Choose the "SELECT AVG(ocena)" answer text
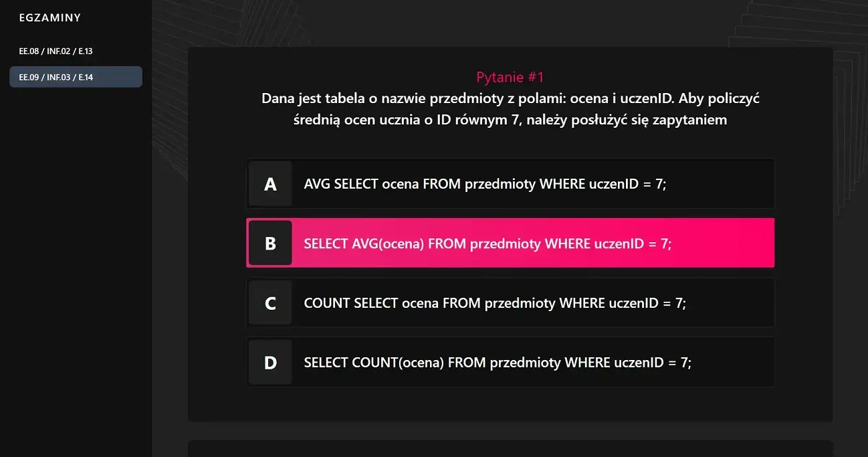Image resolution: width=868 pixels, height=457 pixels. (487, 244)
